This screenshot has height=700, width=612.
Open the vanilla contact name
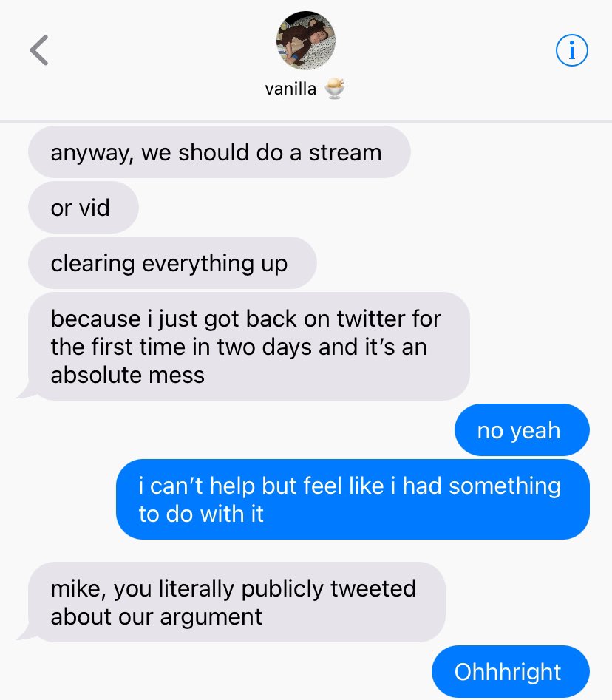click(x=290, y=89)
